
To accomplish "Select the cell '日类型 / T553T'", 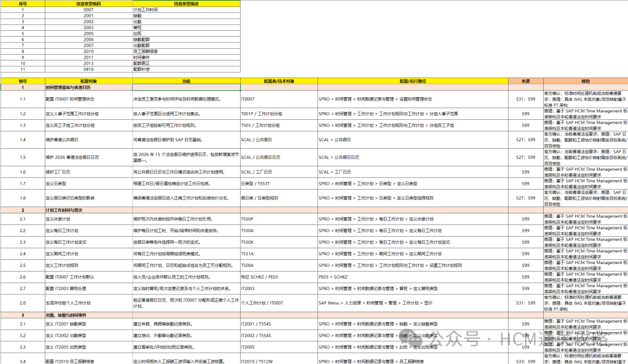I will coord(279,183).
